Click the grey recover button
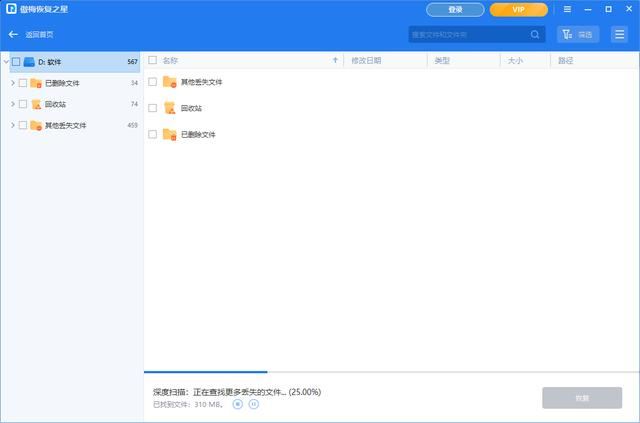 pyautogui.click(x=582, y=398)
